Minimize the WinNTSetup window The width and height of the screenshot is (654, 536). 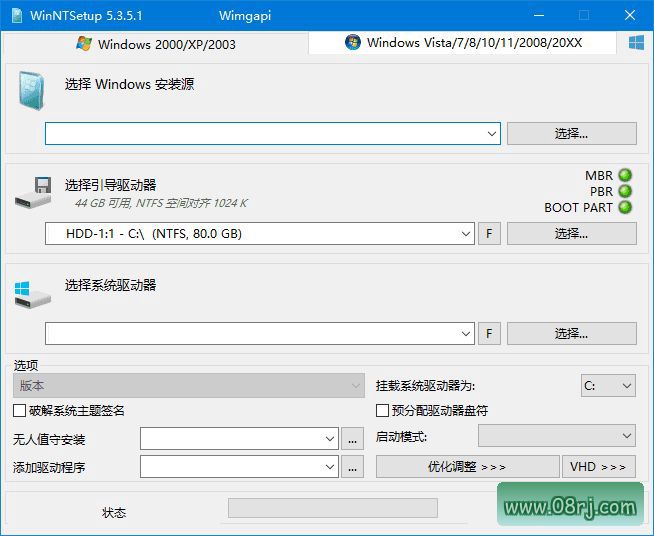pos(539,15)
